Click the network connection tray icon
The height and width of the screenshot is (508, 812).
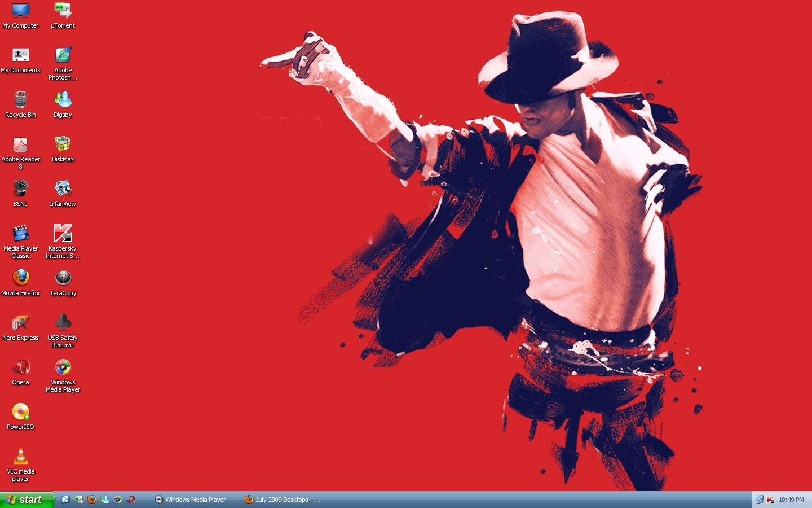(x=760, y=500)
